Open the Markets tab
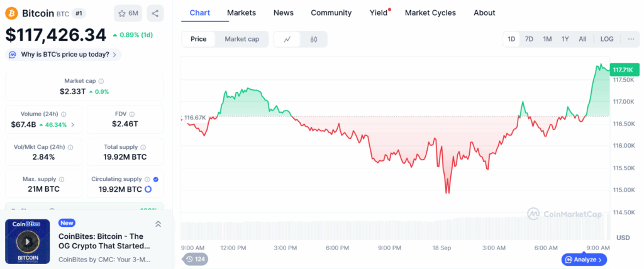The image size is (644, 269). [x=241, y=13]
